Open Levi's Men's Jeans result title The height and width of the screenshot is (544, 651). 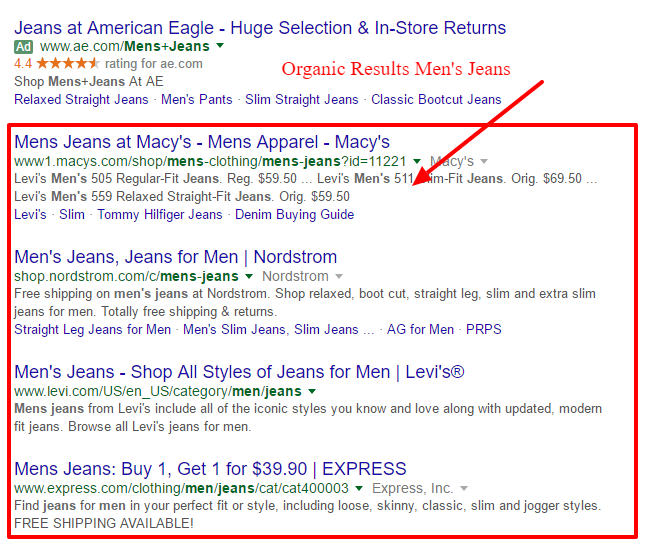click(x=239, y=372)
